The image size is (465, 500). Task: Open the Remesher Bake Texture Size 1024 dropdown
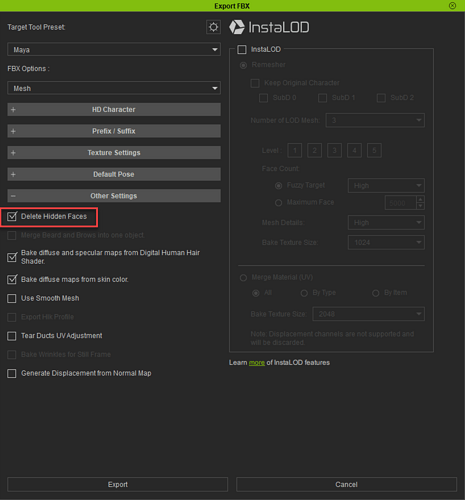coord(386,243)
